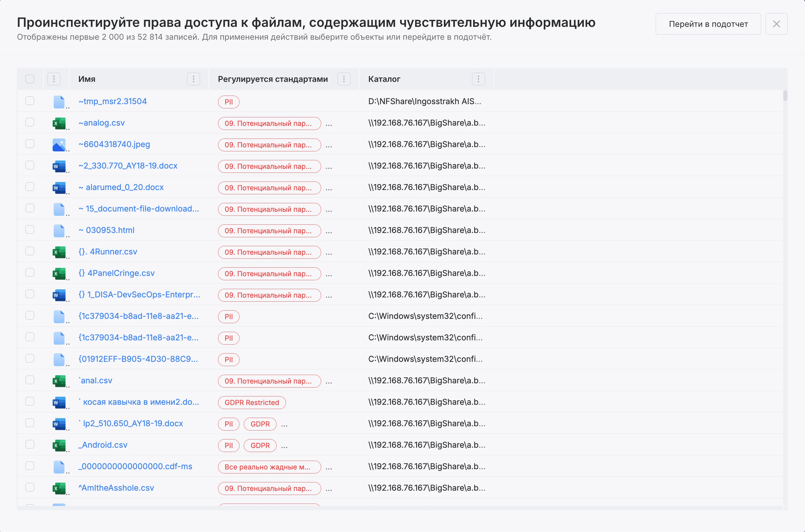Click the Перейти в подотчет button
The height and width of the screenshot is (532, 805).
[708, 24]
